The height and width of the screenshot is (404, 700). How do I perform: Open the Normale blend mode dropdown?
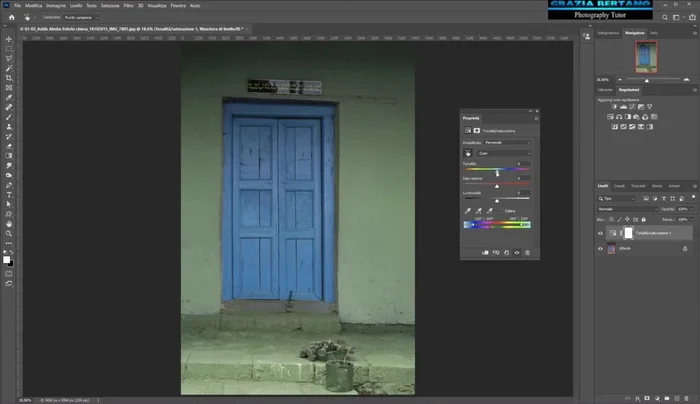[627, 209]
